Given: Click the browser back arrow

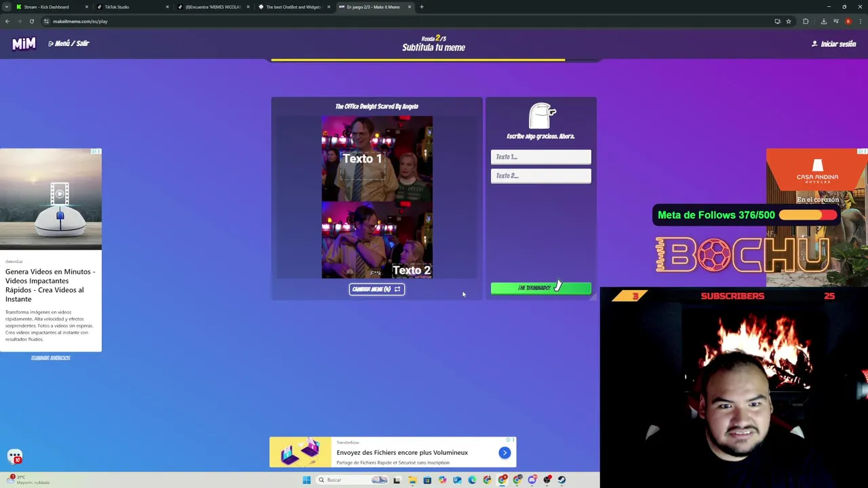Looking at the screenshot, I should [7, 21].
